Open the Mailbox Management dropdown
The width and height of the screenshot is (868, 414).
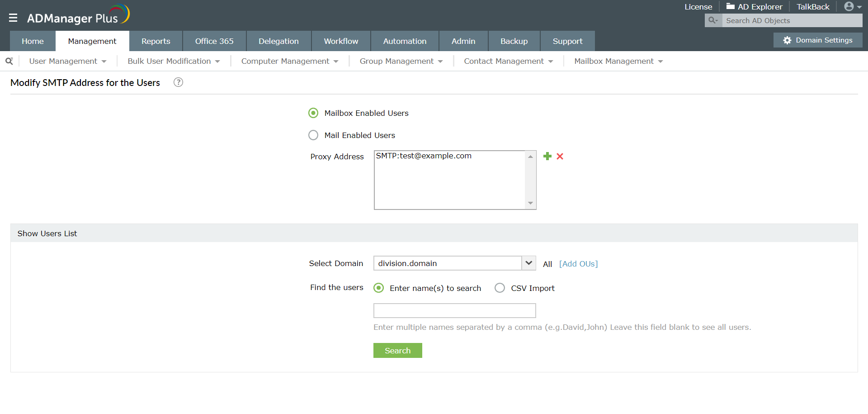pos(618,61)
